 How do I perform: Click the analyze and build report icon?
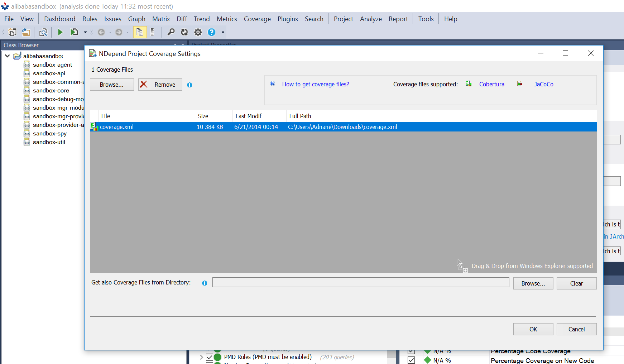[x=74, y=32]
